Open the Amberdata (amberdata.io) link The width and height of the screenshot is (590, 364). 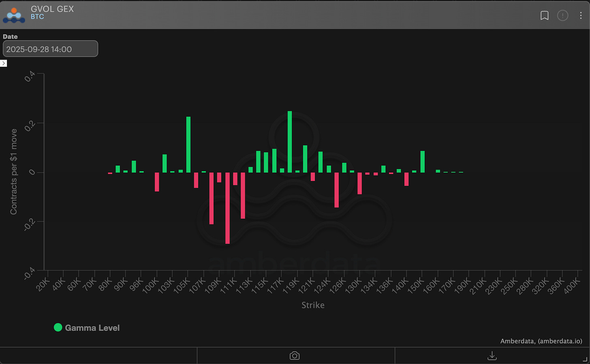pos(541,341)
